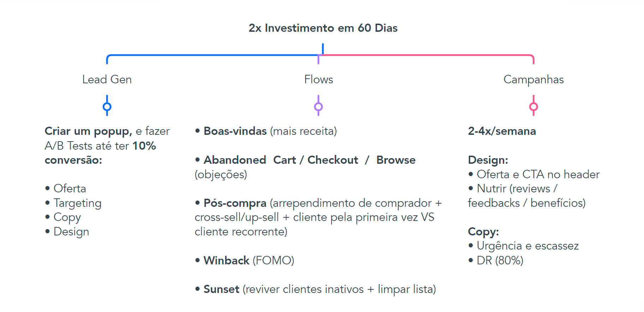The height and width of the screenshot is (312, 644).
Task: Select the root title '2x Investimento em 60 Dias'
Action: click(323, 28)
